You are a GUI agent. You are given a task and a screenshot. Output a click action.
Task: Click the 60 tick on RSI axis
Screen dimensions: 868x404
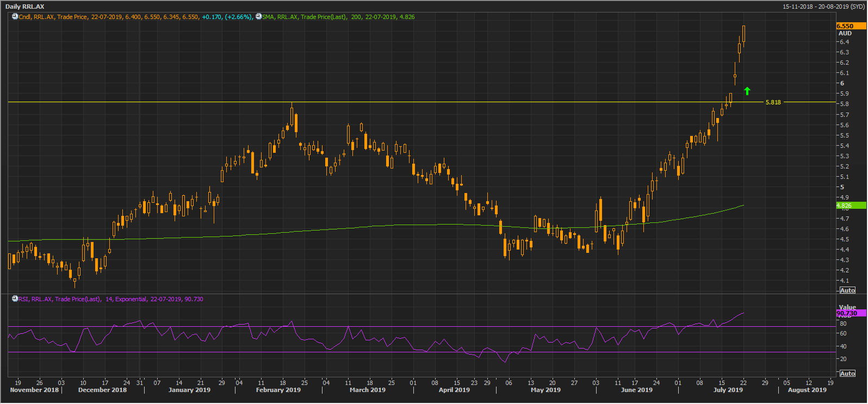click(843, 334)
